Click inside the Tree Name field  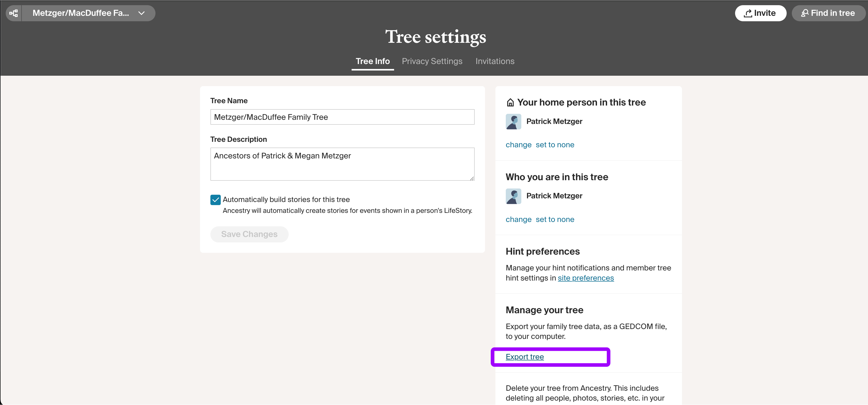[x=342, y=117]
